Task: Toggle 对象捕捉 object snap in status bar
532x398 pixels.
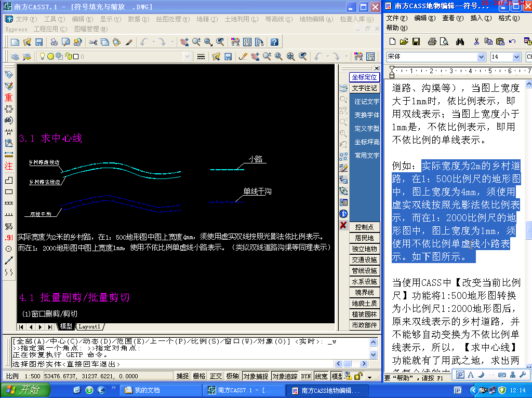Action: point(256,376)
